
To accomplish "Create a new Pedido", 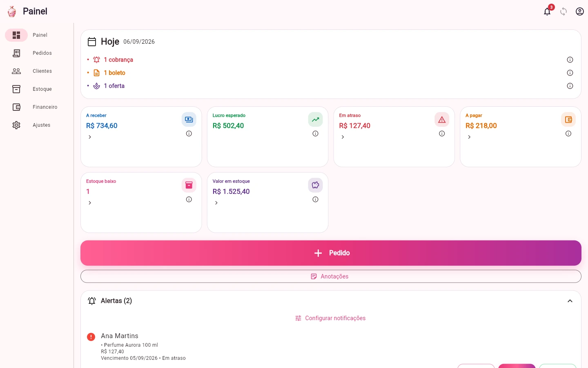I will click(331, 253).
